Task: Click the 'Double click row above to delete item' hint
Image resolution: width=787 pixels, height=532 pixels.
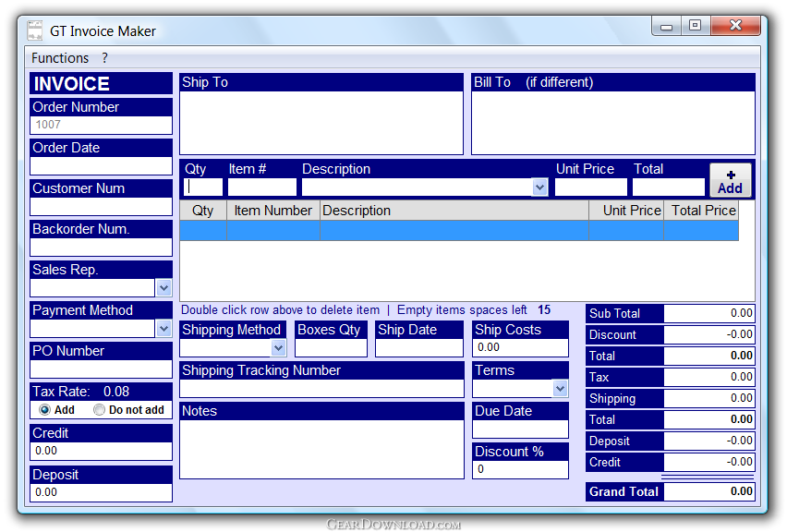Action: pos(280,310)
